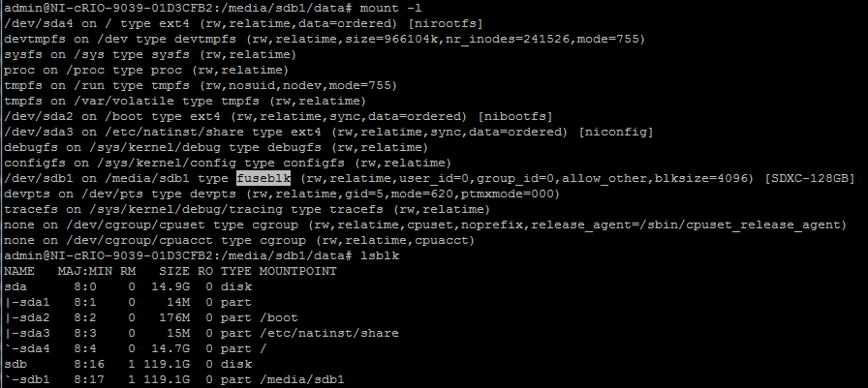This screenshot has height=388, width=868.
Task: Click the 'lsblk' command at prompt
Action: 380,255
